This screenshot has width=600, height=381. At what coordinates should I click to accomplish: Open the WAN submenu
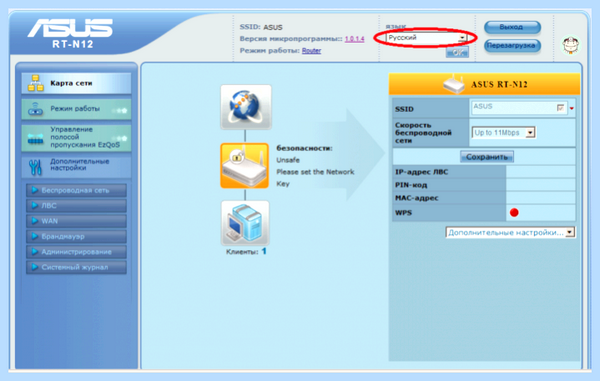(x=76, y=221)
